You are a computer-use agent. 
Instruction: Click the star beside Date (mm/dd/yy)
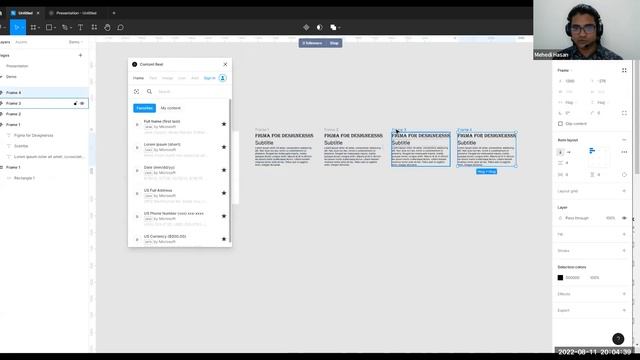tap(224, 170)
